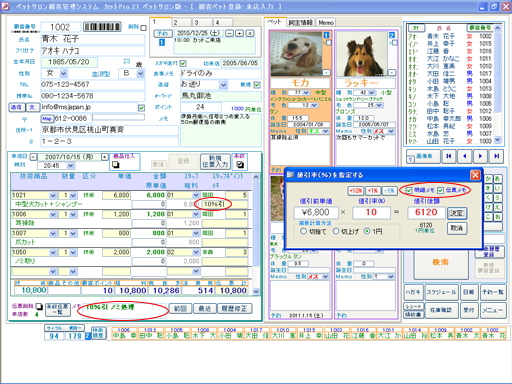Open the Map icon beside postal code
512x384 pixels.
pyautogui.click(x=46, y=118)
